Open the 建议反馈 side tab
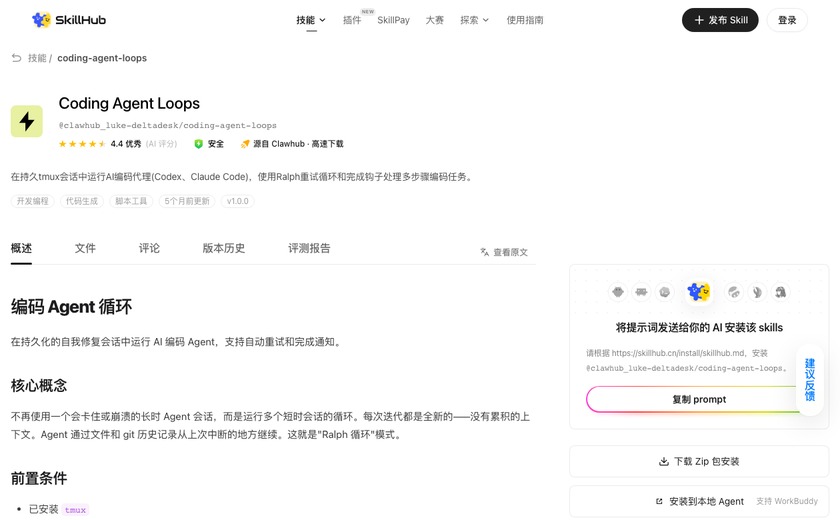 [x=809, y=380]
